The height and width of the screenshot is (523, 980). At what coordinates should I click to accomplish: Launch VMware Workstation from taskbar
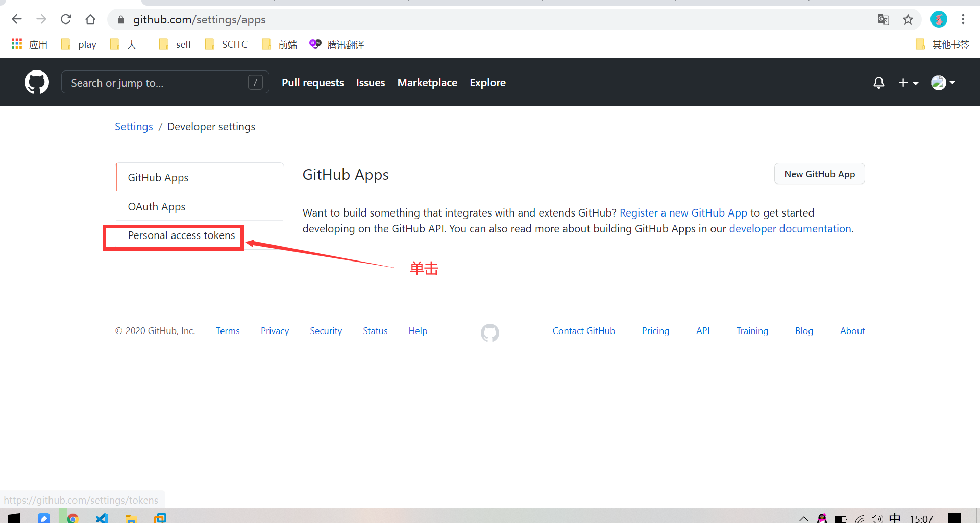(x=160, y=517)
